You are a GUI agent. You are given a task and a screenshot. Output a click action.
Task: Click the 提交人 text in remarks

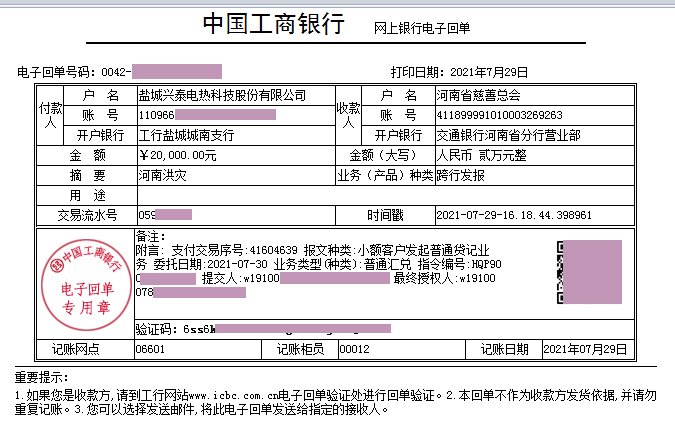219,278
